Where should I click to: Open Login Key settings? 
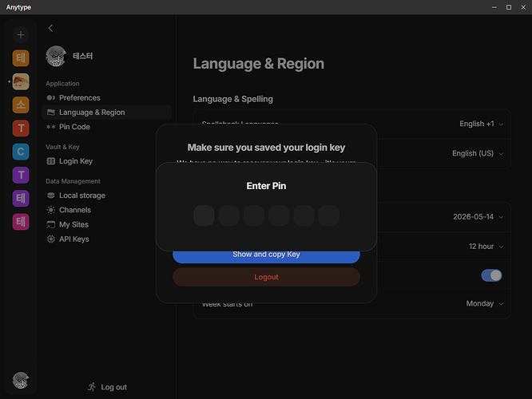point(106,161)
